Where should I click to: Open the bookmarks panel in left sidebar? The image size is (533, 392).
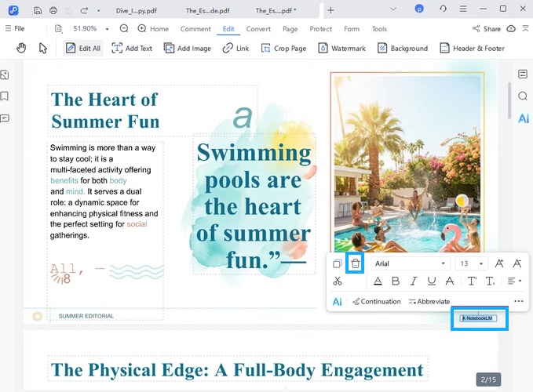point(5,96)
